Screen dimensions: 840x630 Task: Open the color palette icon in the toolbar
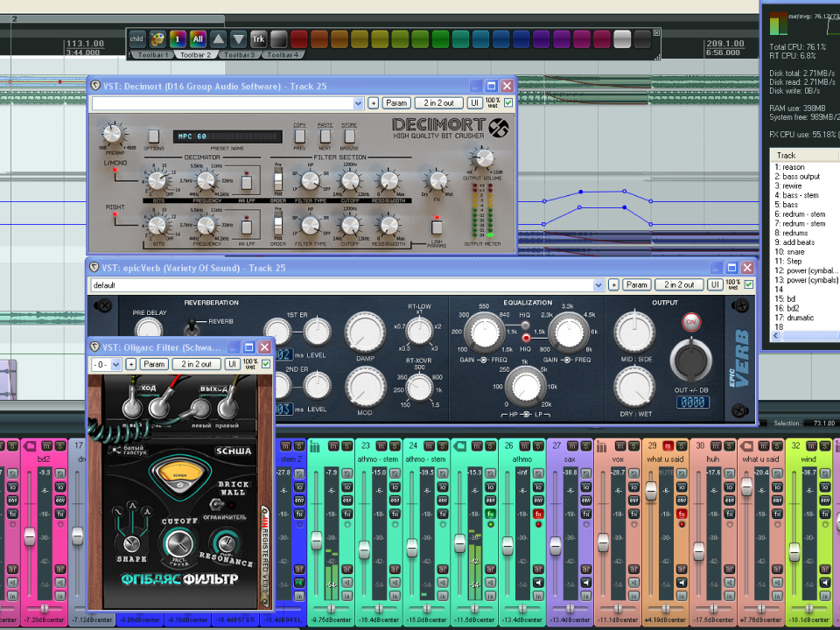tap(157, 39)
